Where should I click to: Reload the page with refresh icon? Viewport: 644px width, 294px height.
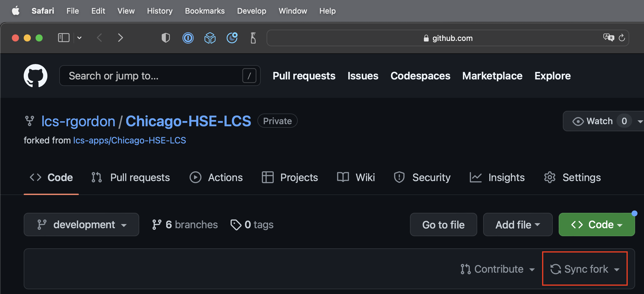click(622, 38)
